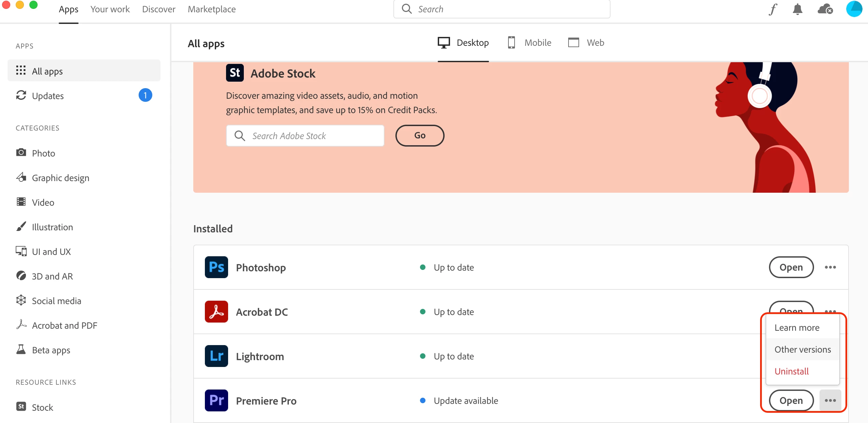The height and width of the screenshot is (423, 868).
Task: Open Photoshop with the Open button
Action: (791, 267)
